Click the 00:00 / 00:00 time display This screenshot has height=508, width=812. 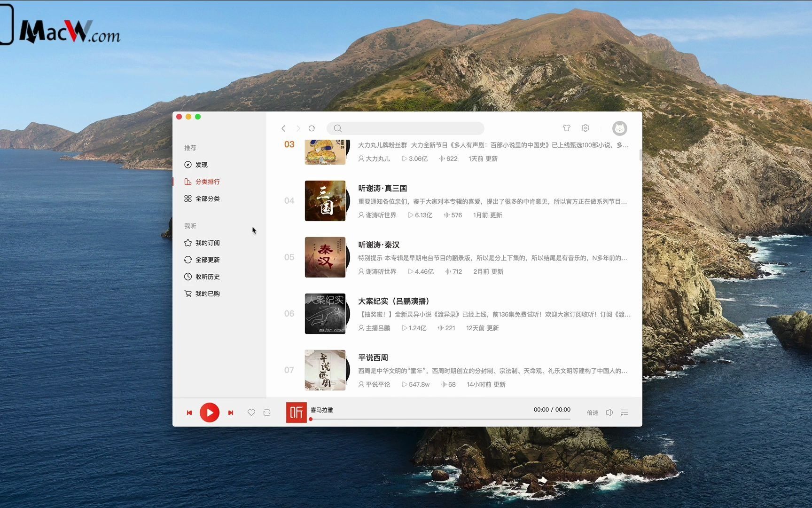[552, 410]
